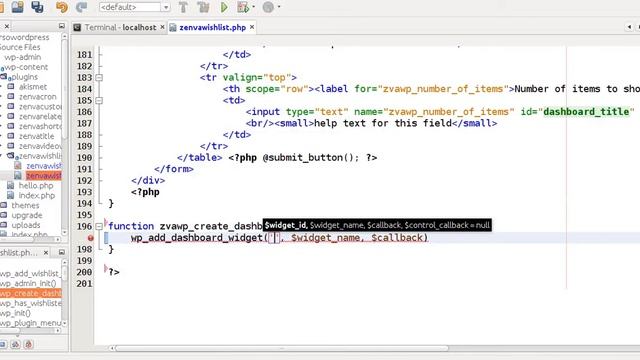This screenshot has height=360, width=640.
Task: Click the Projects scrollbar down arrow
Action: (x=64, y=233)
